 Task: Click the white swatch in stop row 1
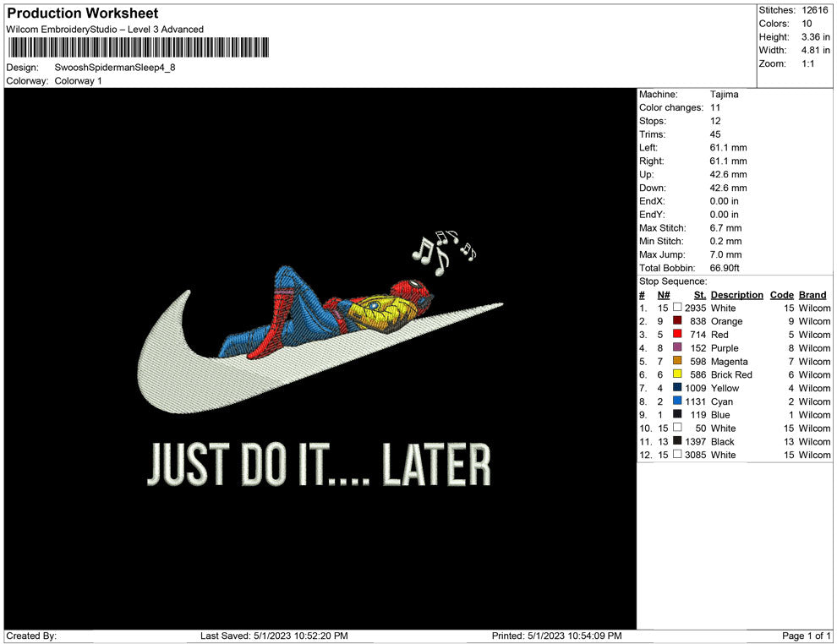click(x=677, y=308)
